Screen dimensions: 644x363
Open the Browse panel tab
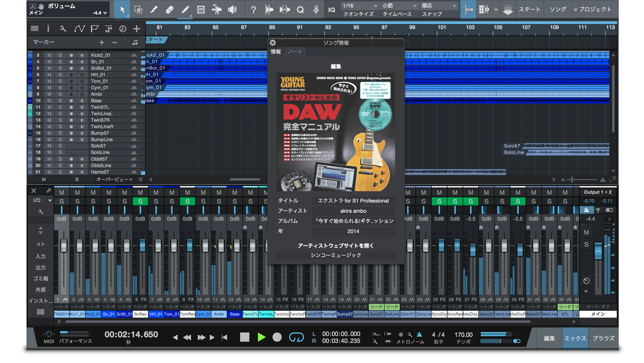[x=603, y=338]
